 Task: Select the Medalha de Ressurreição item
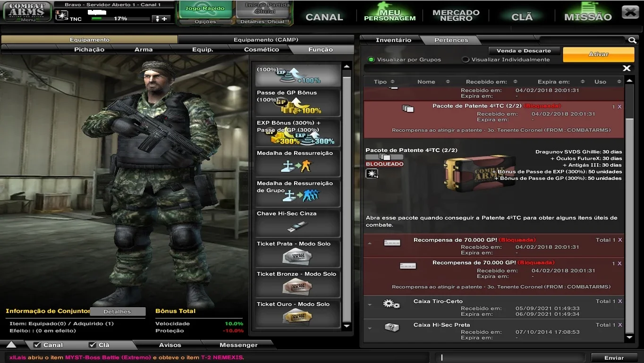click(298, 163)
